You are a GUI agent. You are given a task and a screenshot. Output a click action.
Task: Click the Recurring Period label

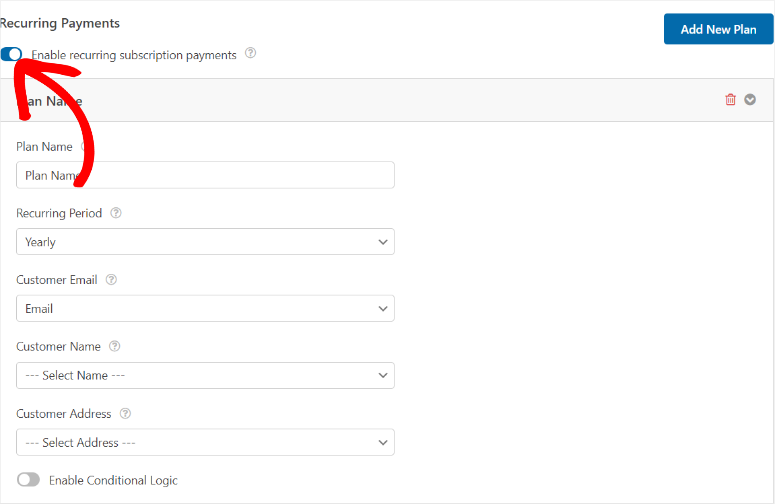[x=59, y=213]
